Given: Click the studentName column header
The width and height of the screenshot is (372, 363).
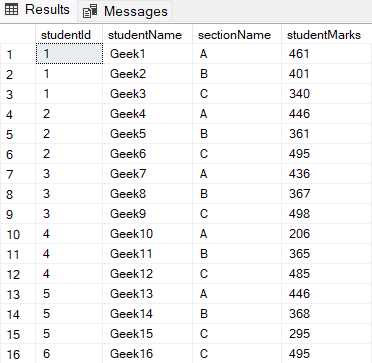Looking at the screenshot, I should coord(147,35).
